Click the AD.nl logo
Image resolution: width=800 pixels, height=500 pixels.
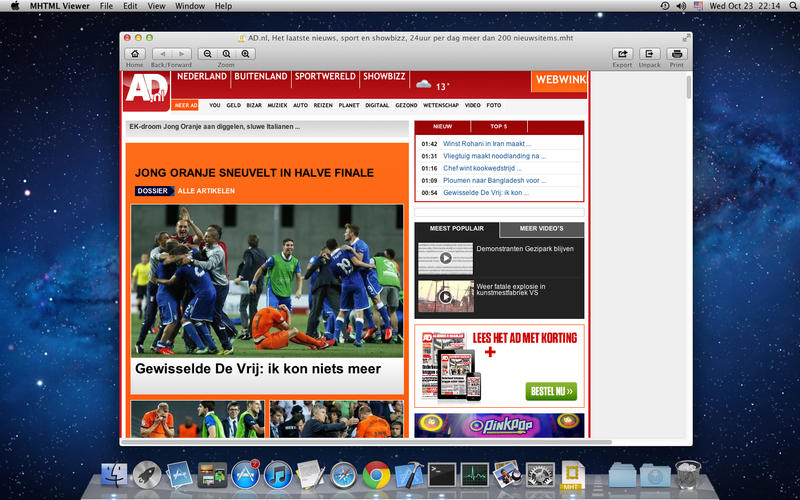tap(146, 91)
